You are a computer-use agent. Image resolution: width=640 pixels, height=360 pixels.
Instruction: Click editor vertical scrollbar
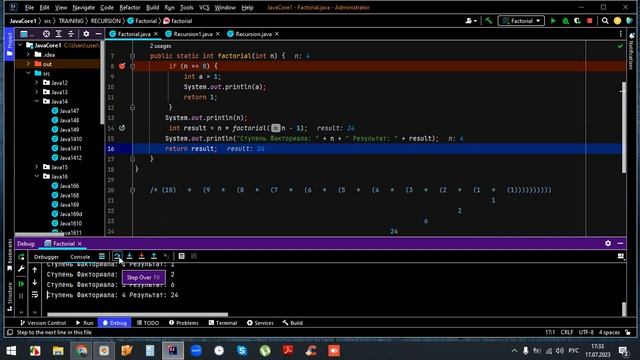(x=624, y=127)
